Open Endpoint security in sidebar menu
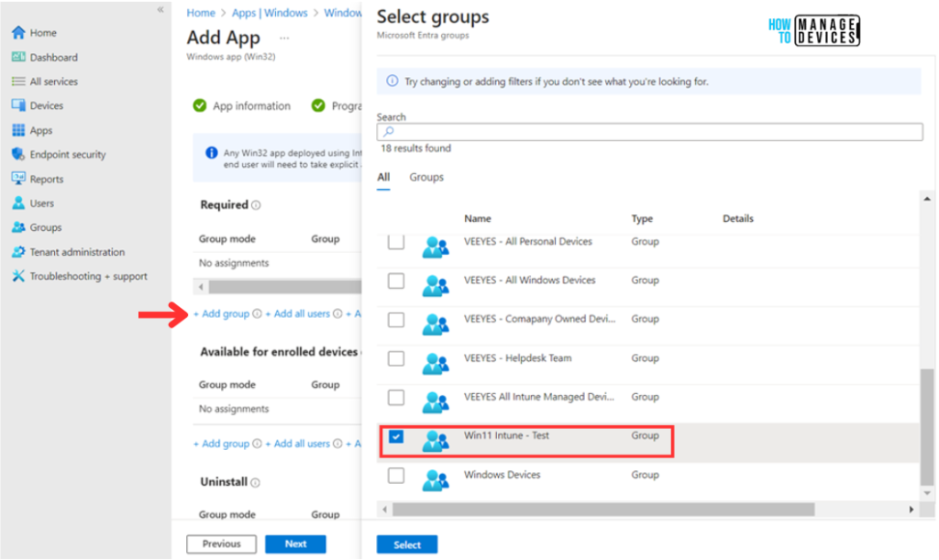Image resolution: width=939 pixels, height=560 pixels. [x=68, y=154]
